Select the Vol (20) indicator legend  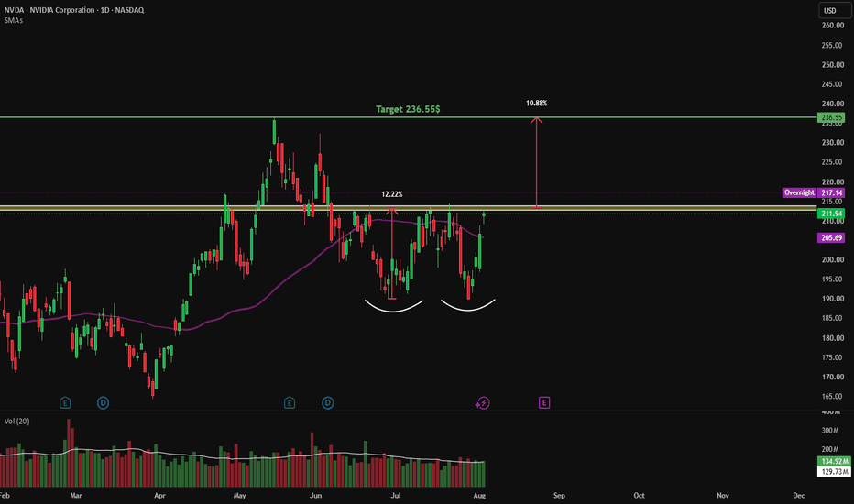pos(16,422)
